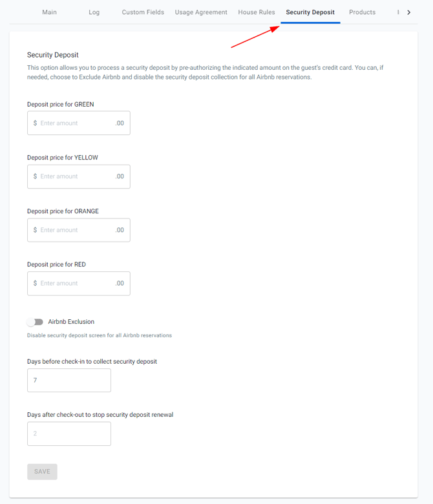Switch to the Products tab
This screenshot has height=504, width=433.
(362, 12)
